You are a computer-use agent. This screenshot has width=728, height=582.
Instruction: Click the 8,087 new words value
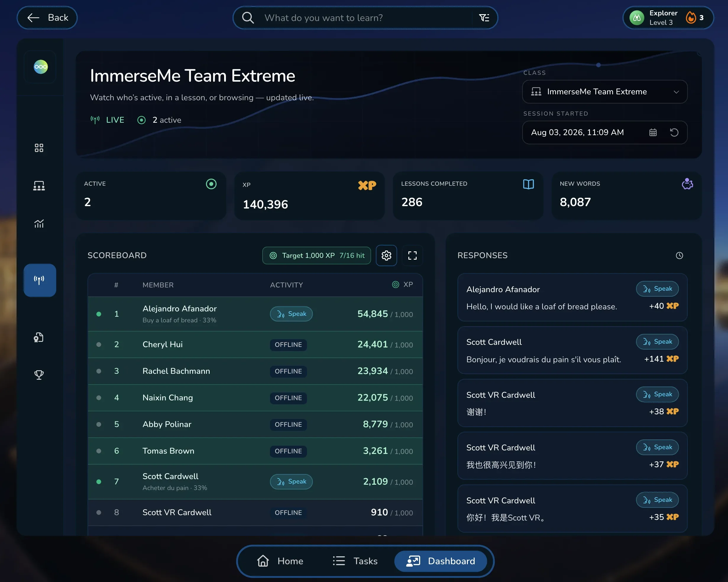click(575, 202)
